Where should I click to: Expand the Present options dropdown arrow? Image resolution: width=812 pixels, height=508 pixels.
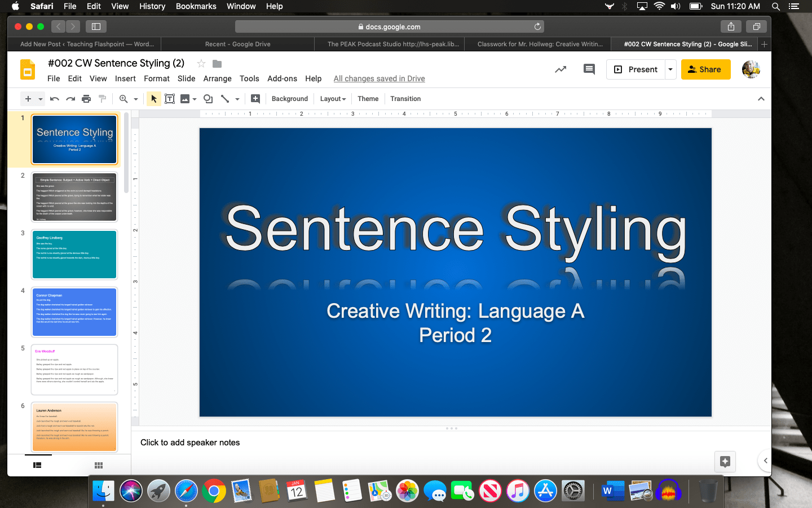(x=670, y=69)
